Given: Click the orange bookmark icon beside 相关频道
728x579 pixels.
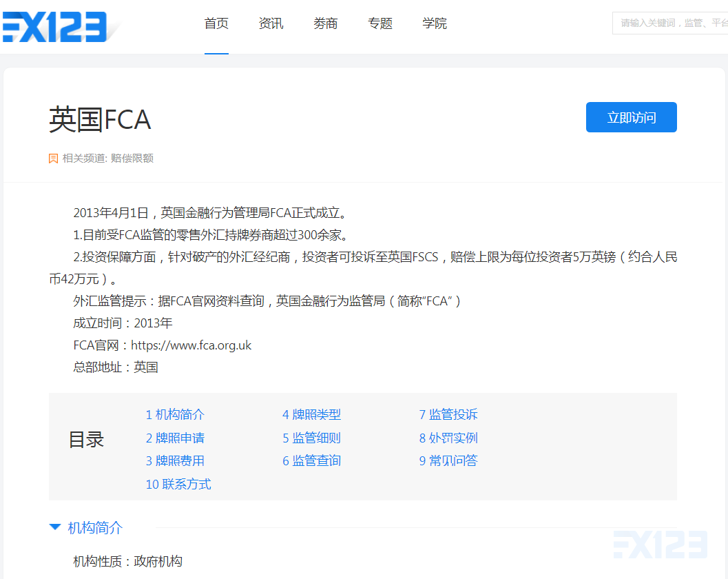Looking at the screenshot, I should point(54,159).
